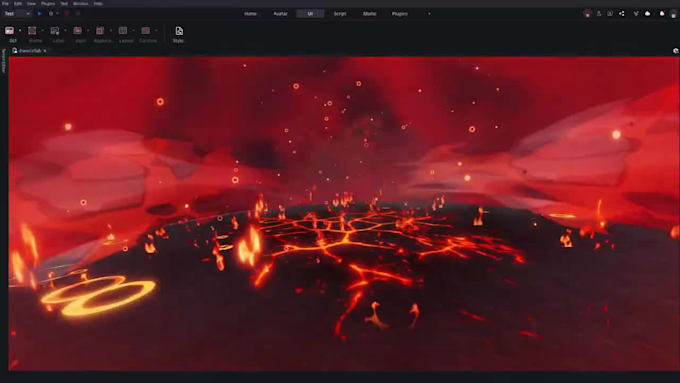Open the Edit menu
The width and height of the screenshot is (680, 383).
click(18, 3)
